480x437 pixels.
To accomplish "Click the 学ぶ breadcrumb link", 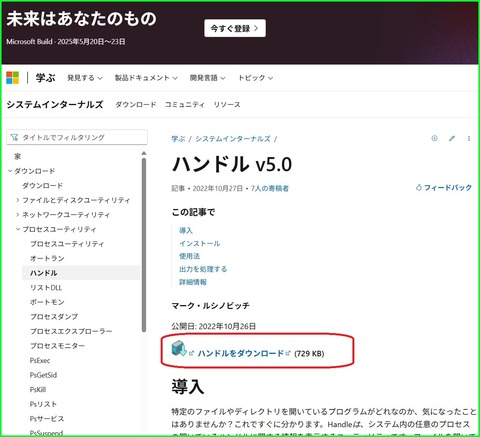I will click(x=178, y=139).
